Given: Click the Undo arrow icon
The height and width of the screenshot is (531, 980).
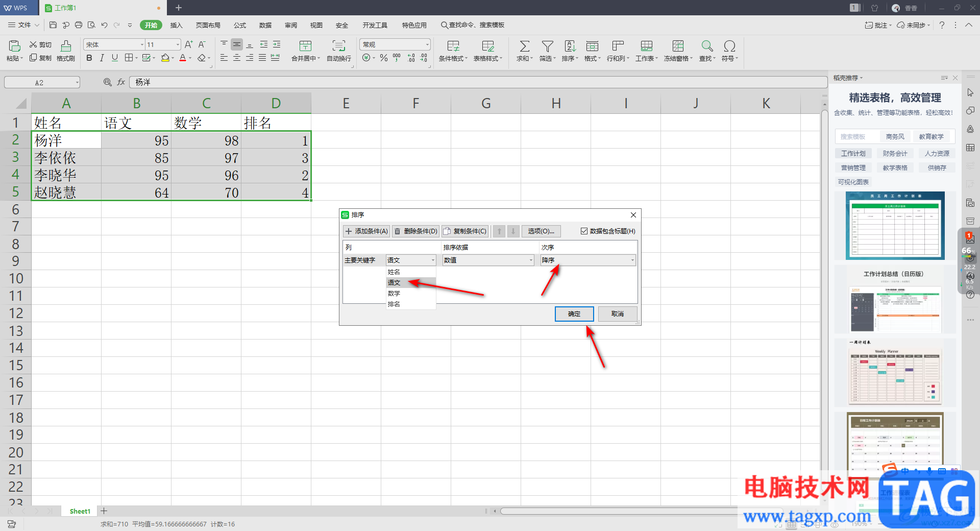Looking at the screenshot, I should click(104, 25).
